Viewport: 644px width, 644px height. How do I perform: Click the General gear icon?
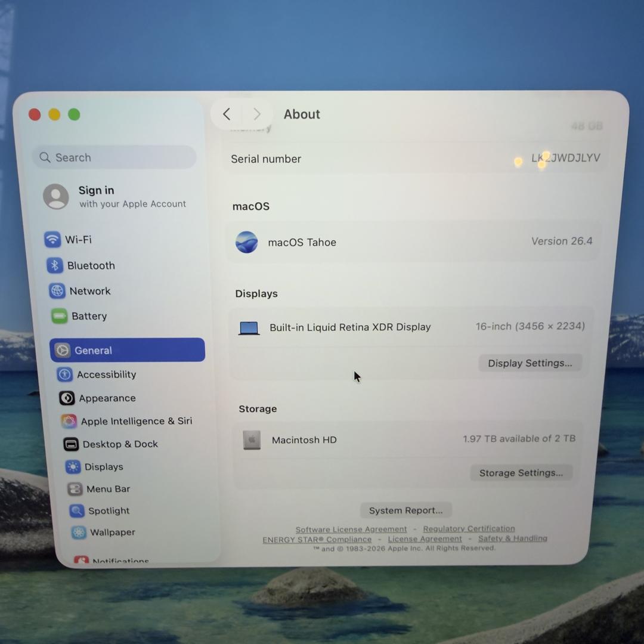point(62,351)
